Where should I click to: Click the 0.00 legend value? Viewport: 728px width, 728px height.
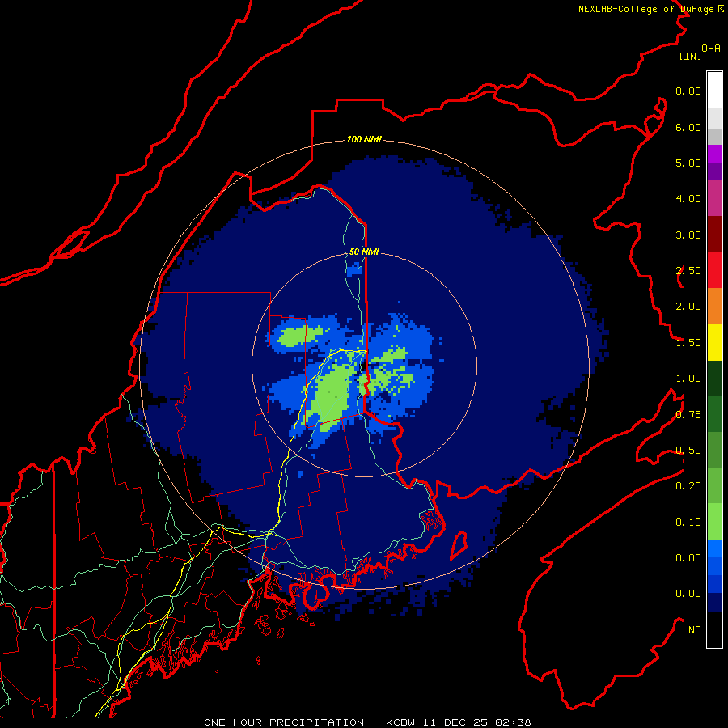point(688,594)
